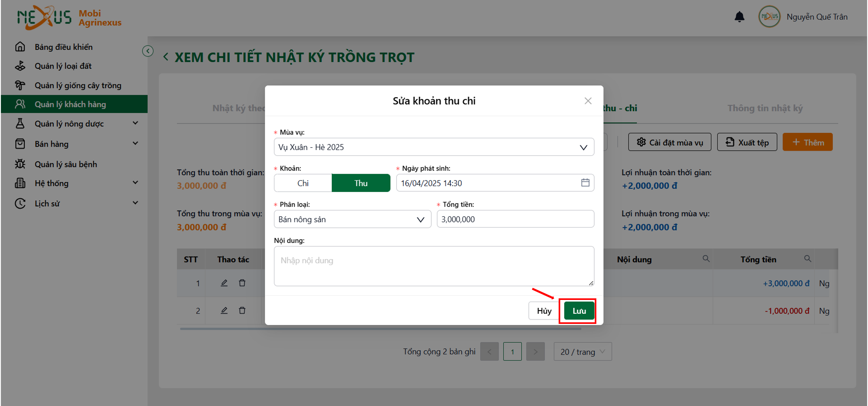Open the Mùa vụ dropdown
868x406 pixels.
[x=434, y=147]
